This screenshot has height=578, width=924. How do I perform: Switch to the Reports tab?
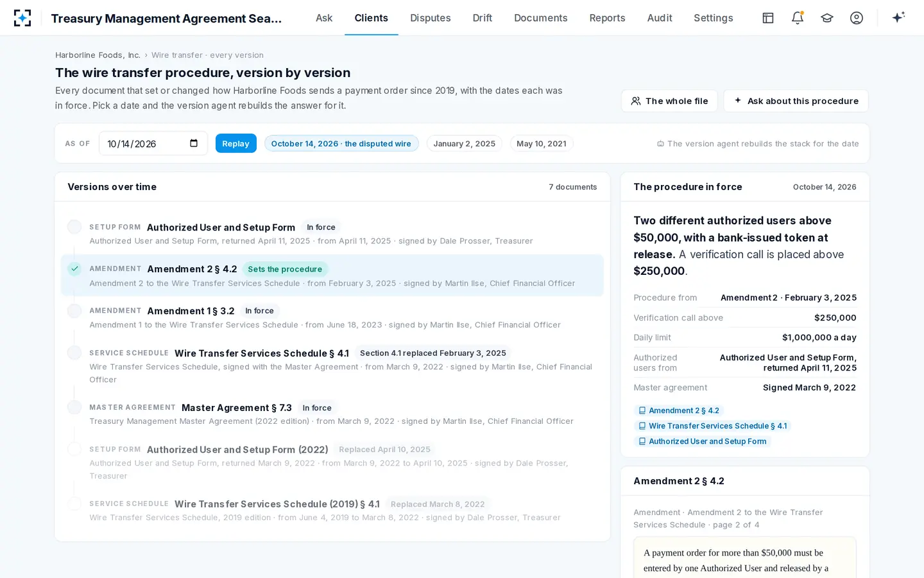(x=607, y=18)
